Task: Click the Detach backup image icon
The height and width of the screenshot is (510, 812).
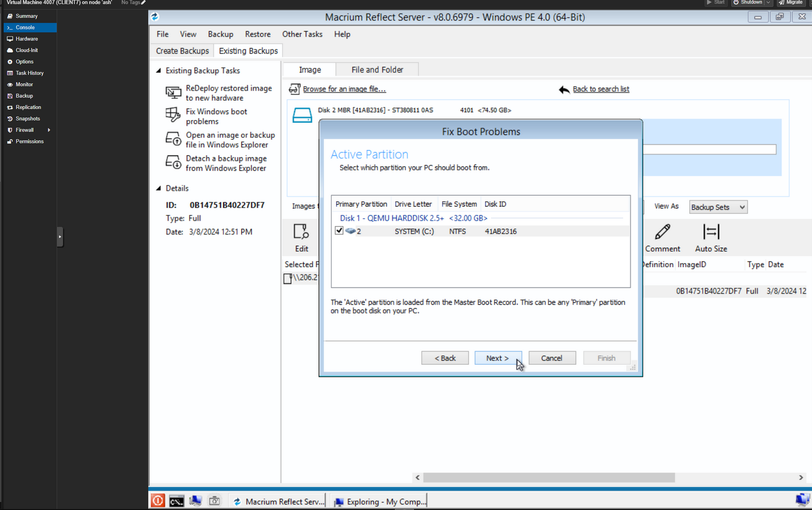Action: point(173,162)
